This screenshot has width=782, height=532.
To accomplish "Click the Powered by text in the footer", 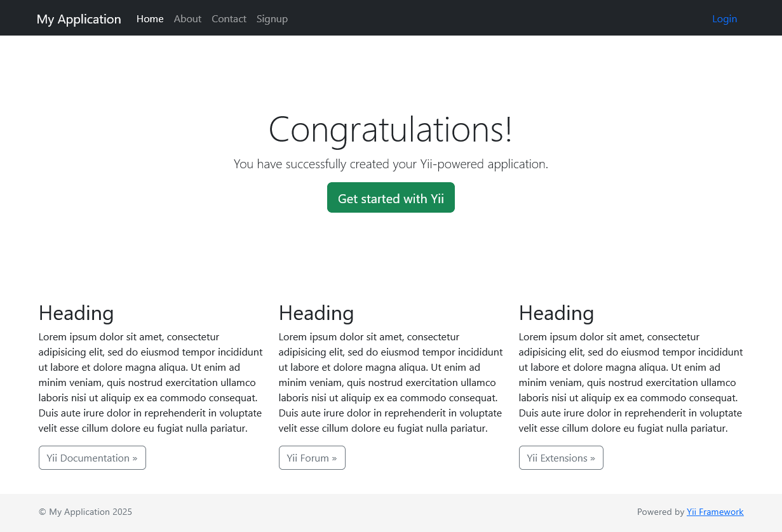I will [661, 512].
